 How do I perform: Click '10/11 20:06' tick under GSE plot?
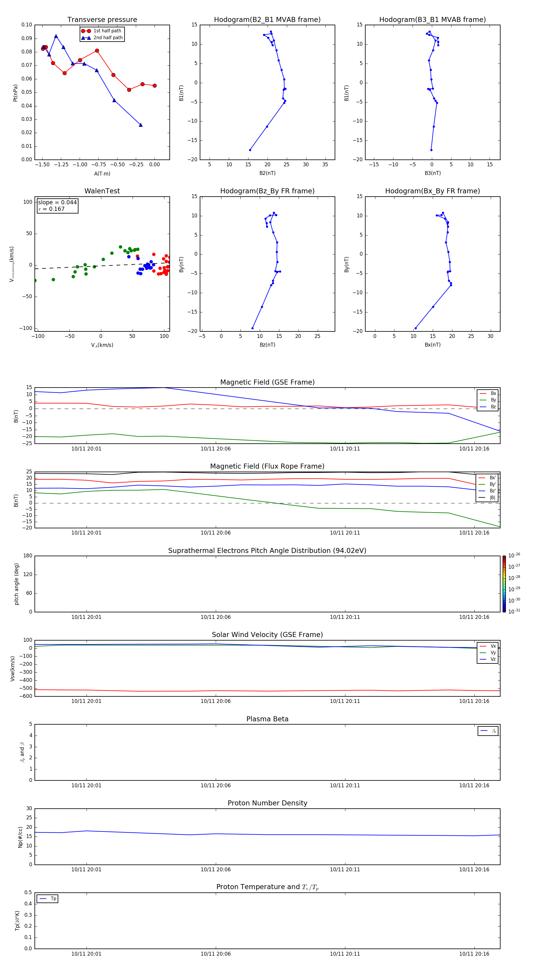click(x=215, y=449)
